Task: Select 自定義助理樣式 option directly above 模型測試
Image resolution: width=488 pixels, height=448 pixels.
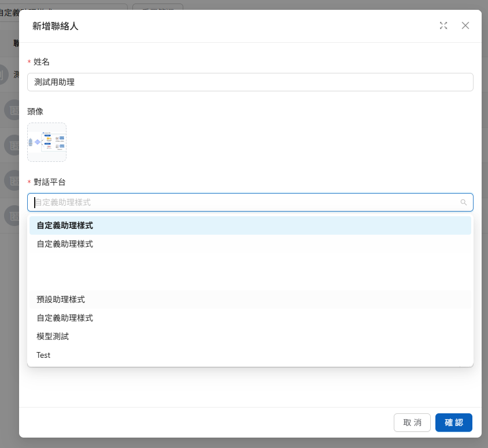Action: point(65,318)
